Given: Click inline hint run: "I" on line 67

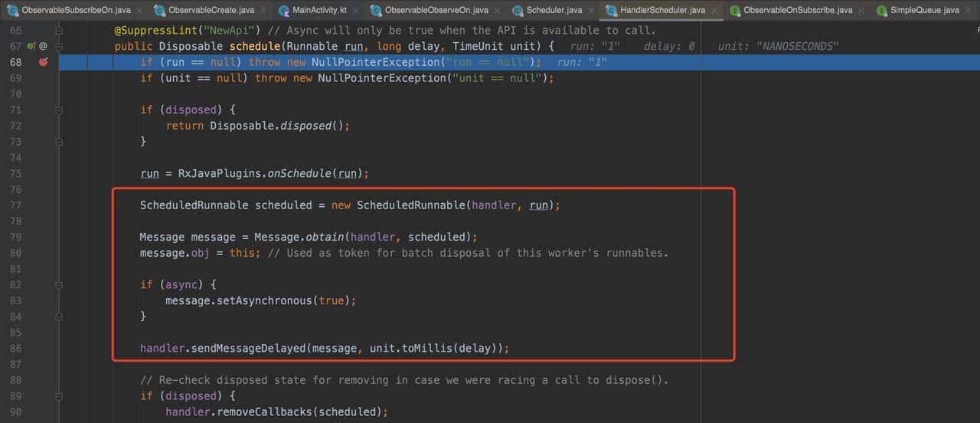Looking at the screenshot, I should 596,46.
